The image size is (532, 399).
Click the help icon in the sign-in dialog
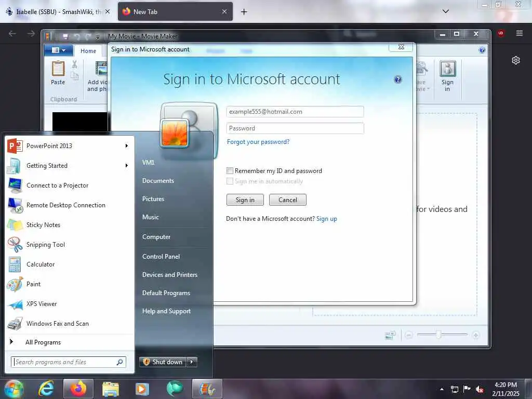coord(397,79)
